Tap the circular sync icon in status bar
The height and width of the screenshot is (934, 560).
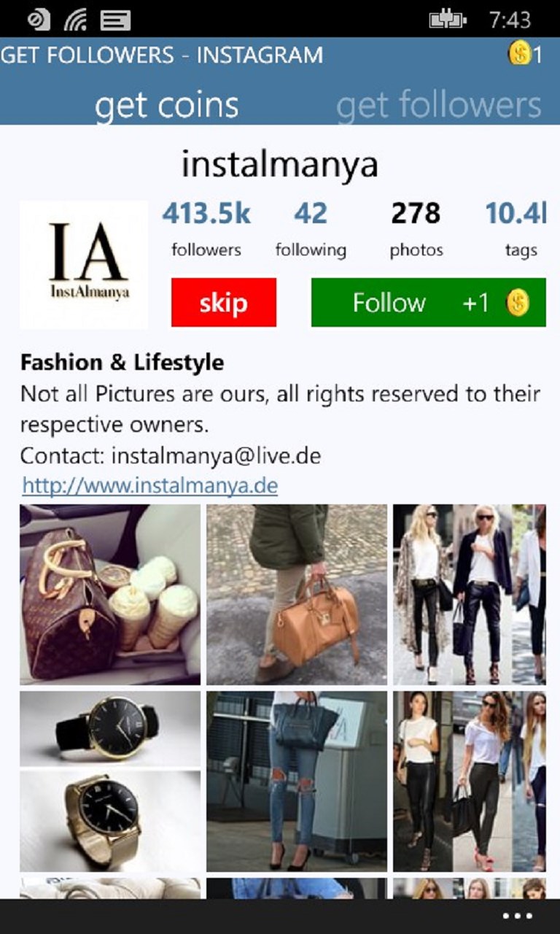(39, 20)
